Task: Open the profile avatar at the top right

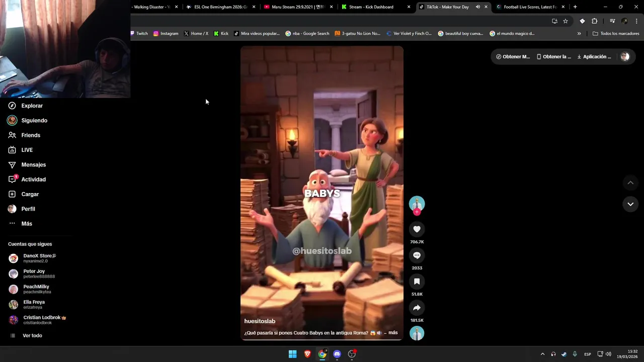Action: tap(625, 57)
